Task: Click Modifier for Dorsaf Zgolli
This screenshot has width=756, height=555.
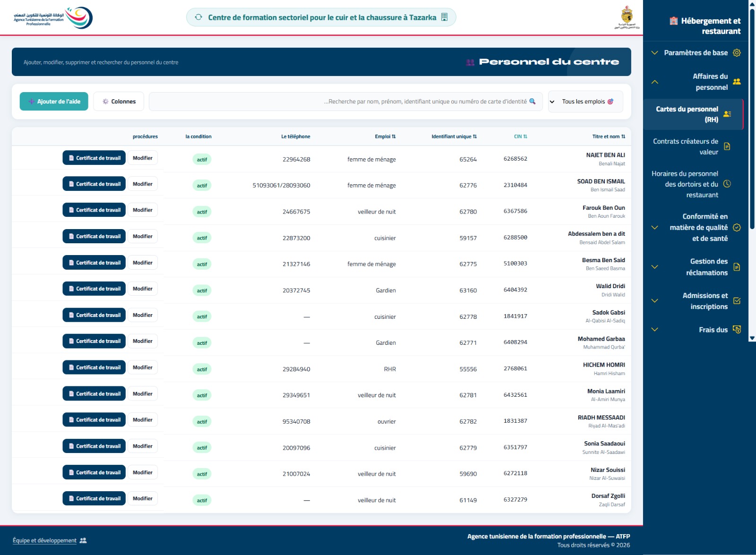Action: coord(142,498)
